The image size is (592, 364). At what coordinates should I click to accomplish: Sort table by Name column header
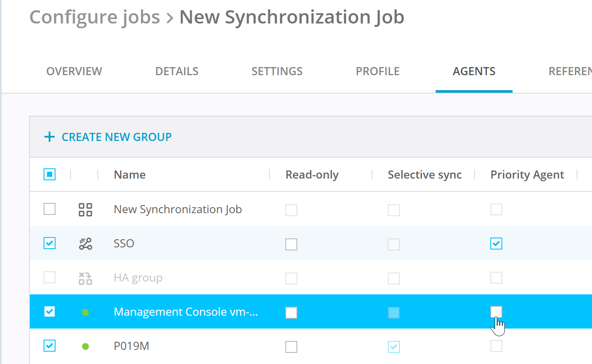130,175
